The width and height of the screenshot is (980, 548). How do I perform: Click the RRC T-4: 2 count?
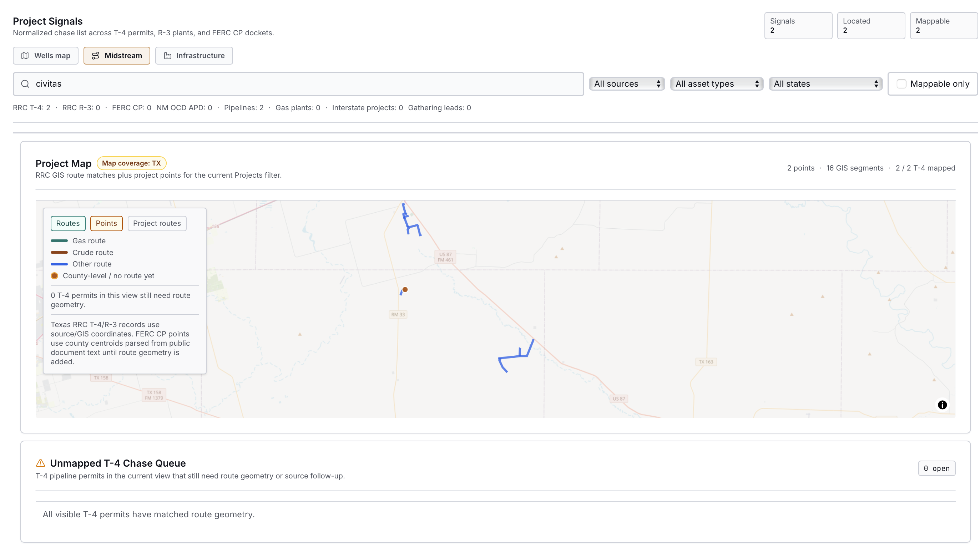[31, 108]
